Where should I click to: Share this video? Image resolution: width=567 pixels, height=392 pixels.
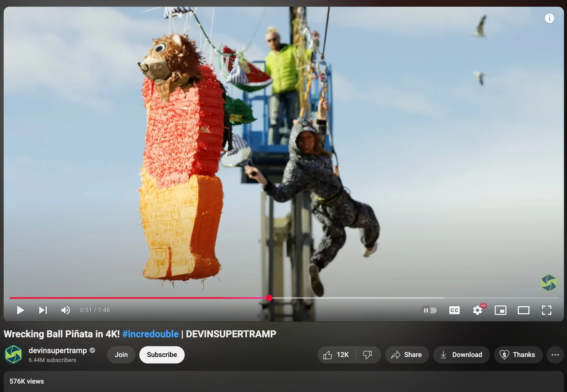coord(407,355)
